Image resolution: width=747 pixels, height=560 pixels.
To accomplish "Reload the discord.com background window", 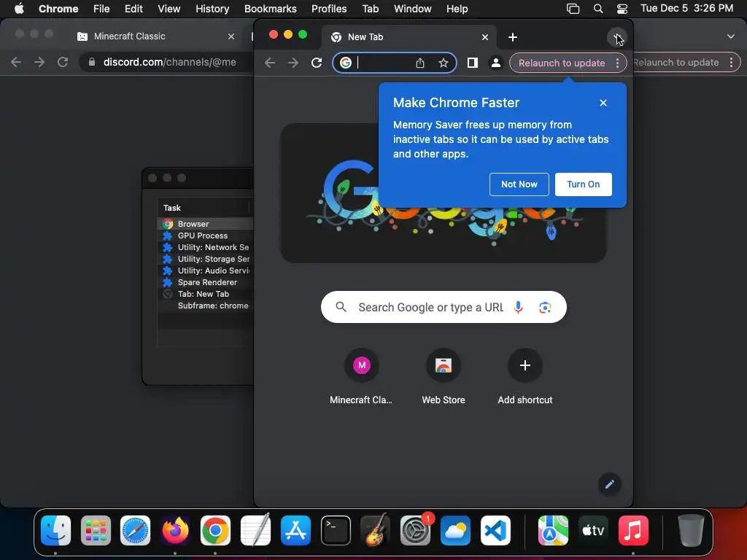I will 63,62.
